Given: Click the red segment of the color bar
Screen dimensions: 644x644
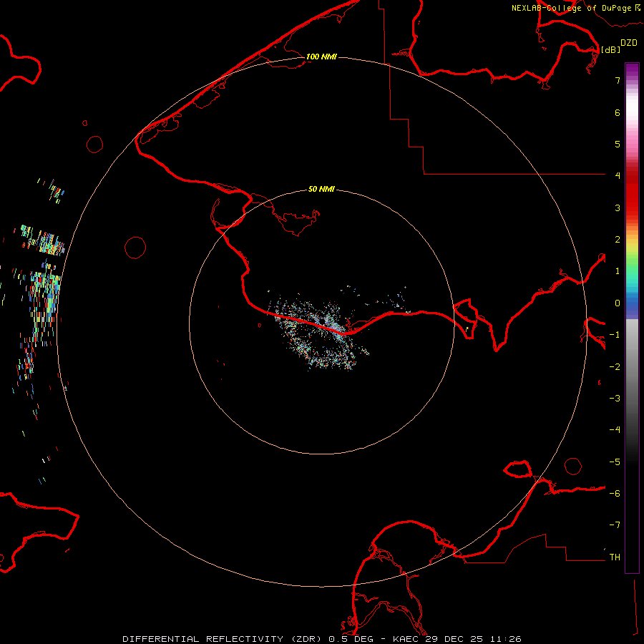Looking at the screenshot, I should pyautogui.click(x=632, y=193).
